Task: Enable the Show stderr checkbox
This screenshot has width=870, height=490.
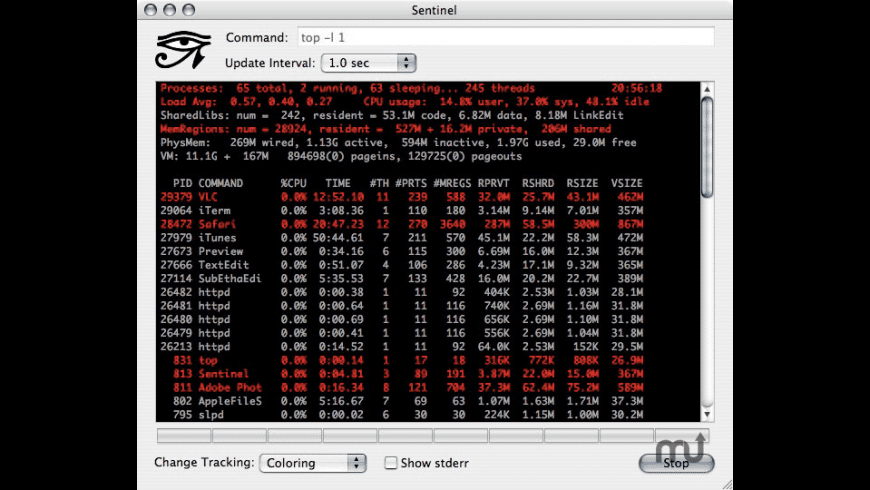Action: [391, 462]
